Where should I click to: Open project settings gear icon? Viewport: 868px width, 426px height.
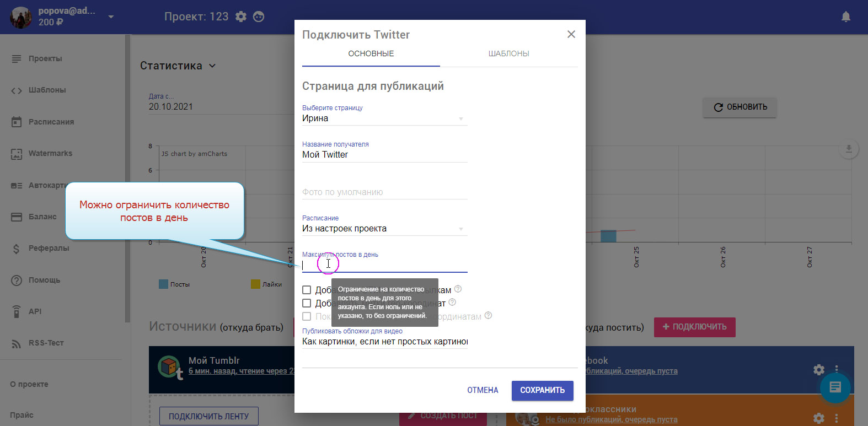[x=241, y=17]
